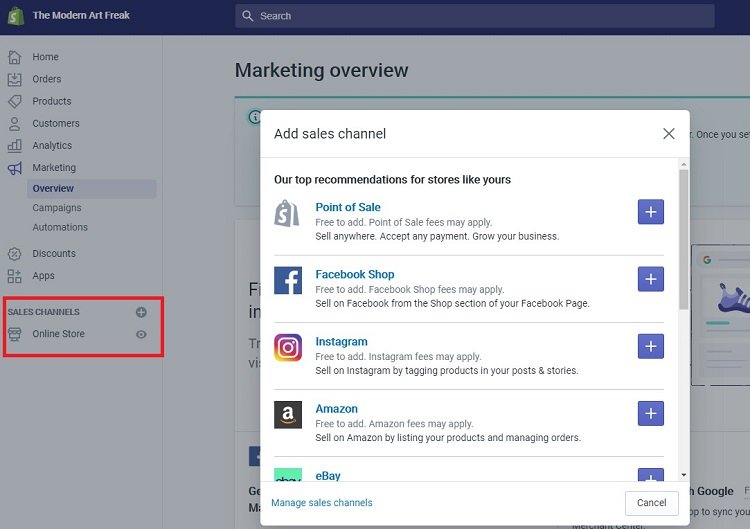
Task: Open Customers in sidebar
Action: pyautogui.click(x=56, y=123)
